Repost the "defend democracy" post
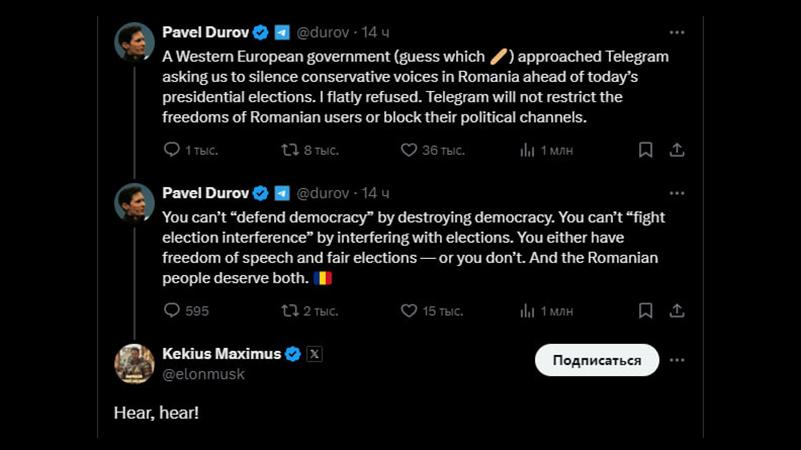Screen dimensions: 801x450 click(x=290, y=311)
